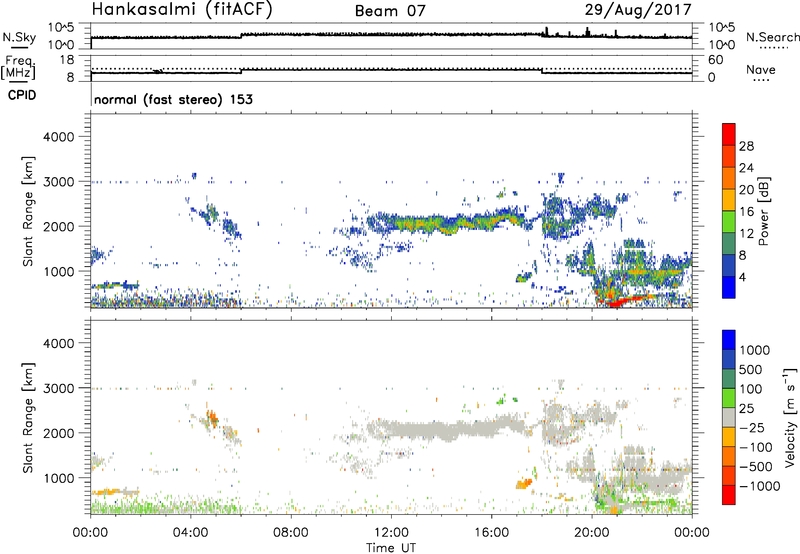Click the 16 label on the power colorbar
The width and height of the screenshot is (800, 554).
pyautogui.click(x=746, y=211)
